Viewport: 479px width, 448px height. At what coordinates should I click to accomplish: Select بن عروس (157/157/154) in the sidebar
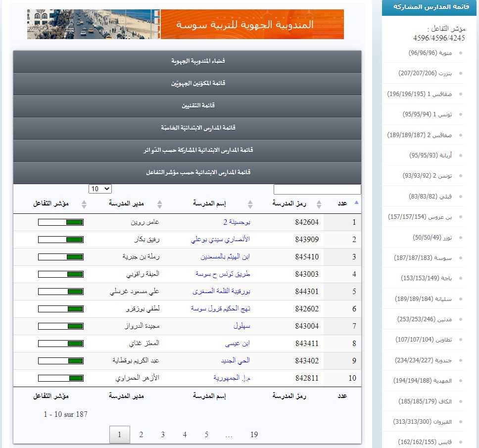(x=420, y=217)
